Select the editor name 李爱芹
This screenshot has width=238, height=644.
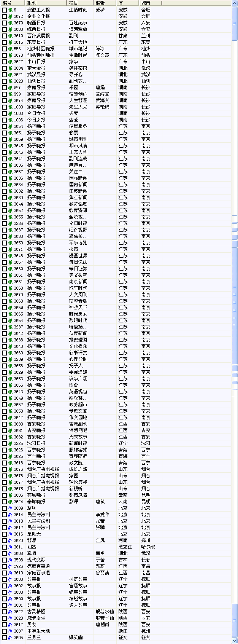pos(102,515)
